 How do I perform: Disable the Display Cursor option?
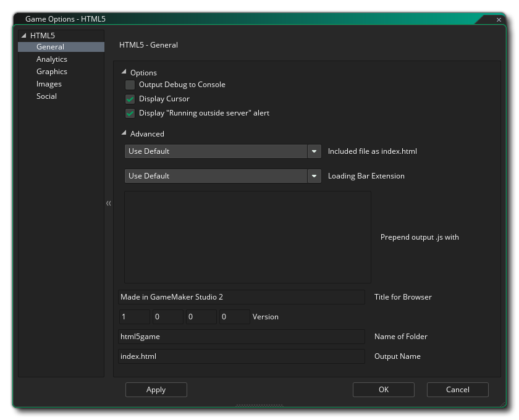(130, 98)
